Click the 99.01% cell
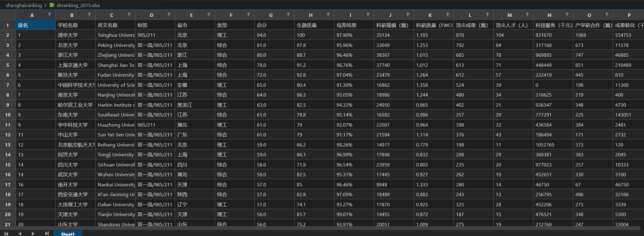The height and width of the screenshot is (236, 644). 354,214
